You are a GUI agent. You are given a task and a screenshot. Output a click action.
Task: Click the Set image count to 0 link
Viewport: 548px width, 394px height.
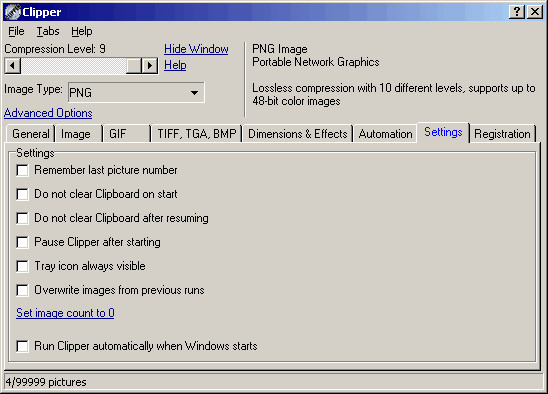tap(65, 313)
